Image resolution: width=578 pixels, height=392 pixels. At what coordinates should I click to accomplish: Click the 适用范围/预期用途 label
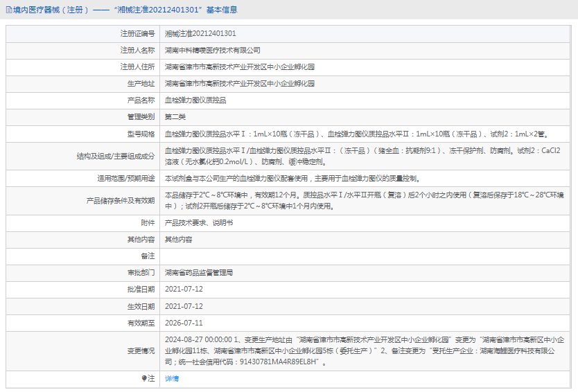coord(126,179)
